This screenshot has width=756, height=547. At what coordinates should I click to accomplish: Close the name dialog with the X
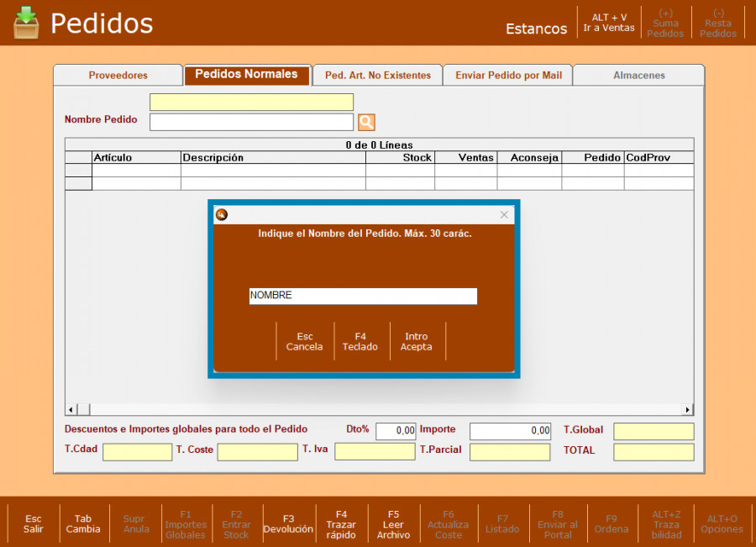(x=504, y=215)
